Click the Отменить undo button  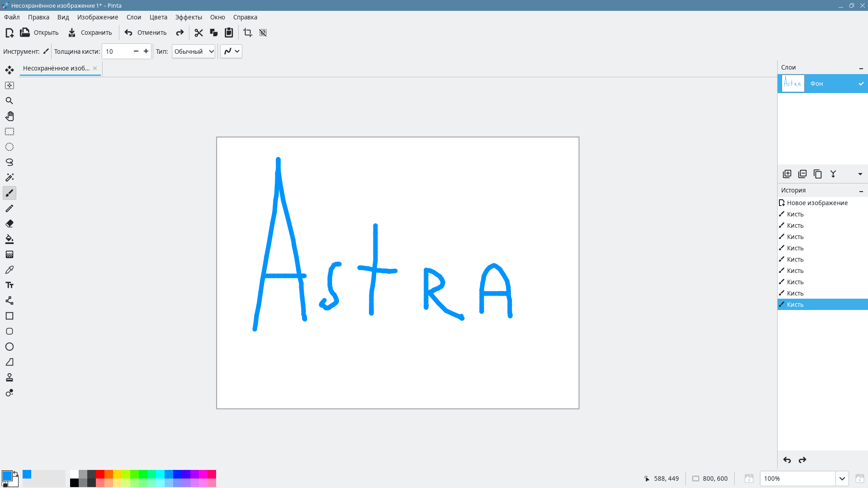146,33
